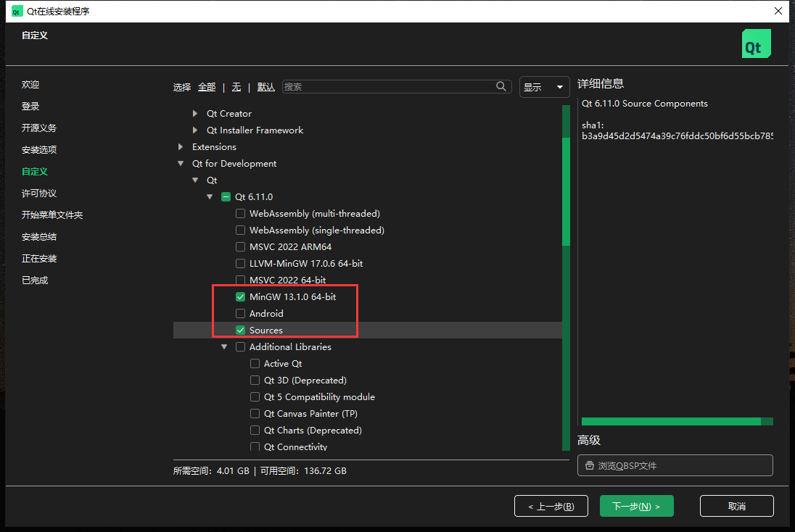The image size is (795, 532).
Task: Select 登录 step in sidebar
Action: tap(30, 107)
